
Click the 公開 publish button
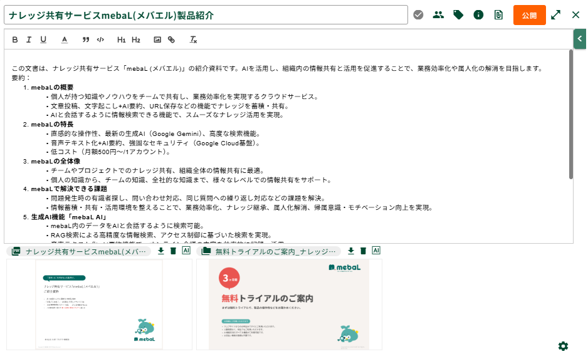coord(529,16)
